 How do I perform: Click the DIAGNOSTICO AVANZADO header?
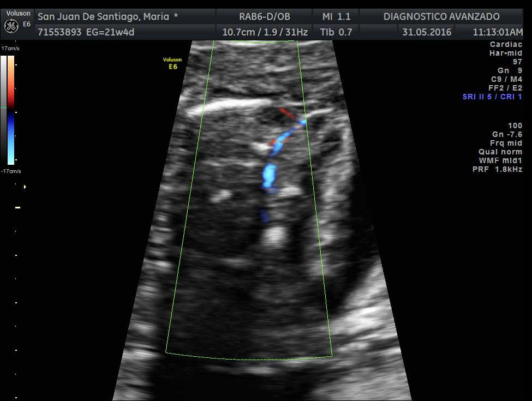coord(441,16)
